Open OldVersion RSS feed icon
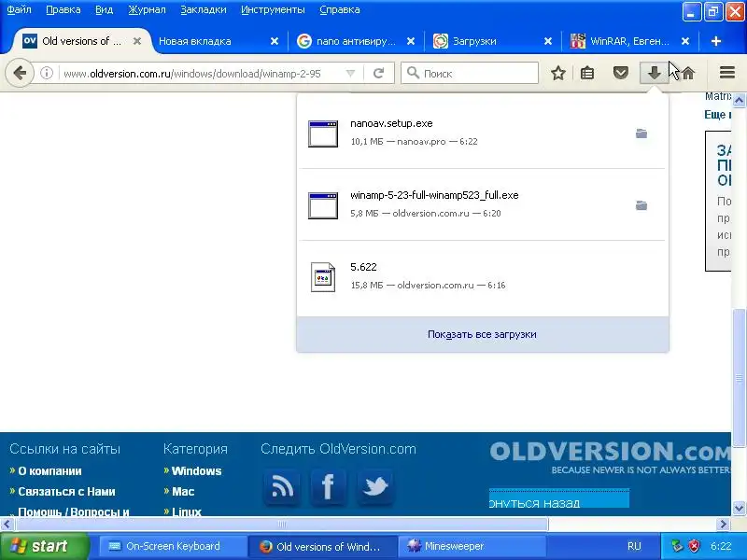Screen dimensions: 747x560 pyautogui.click(x=282, y=487)
